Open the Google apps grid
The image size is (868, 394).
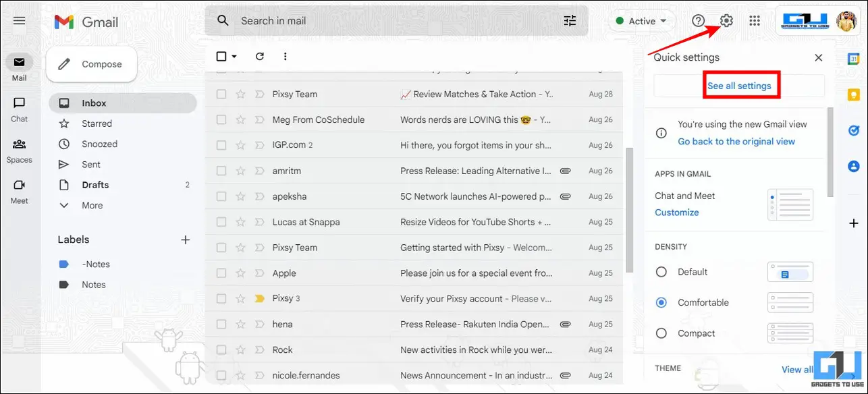point(755,21)
